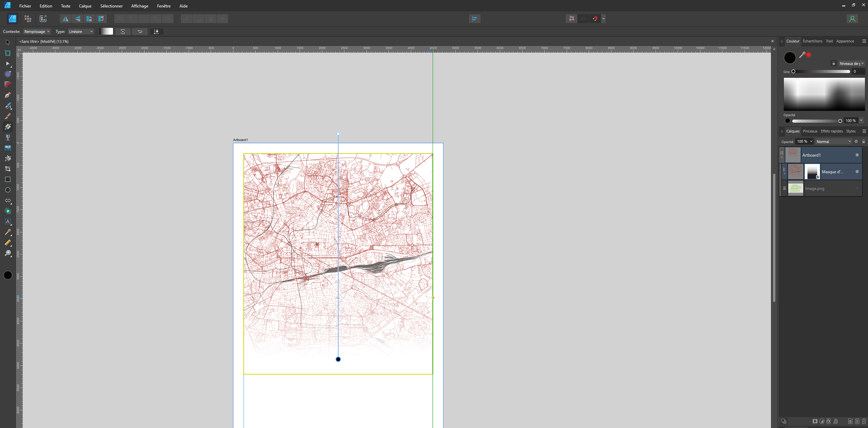Open the Normal blend mode dropdown
Viewport: 868px width, 428px height.
pos(833,141)
